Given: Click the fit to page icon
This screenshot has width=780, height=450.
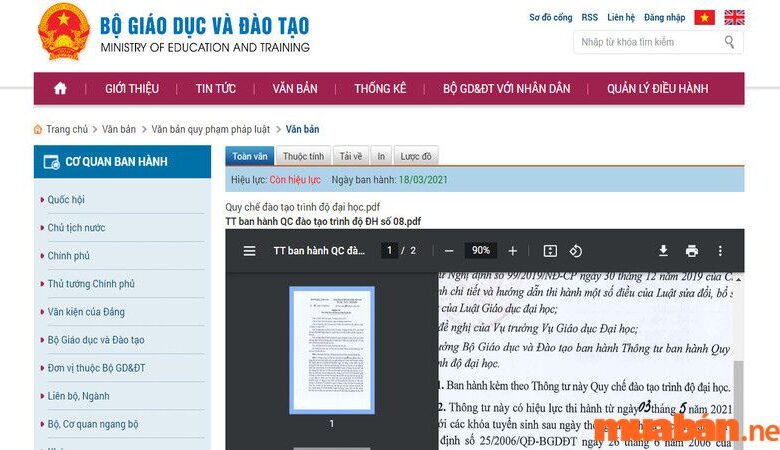Looking at the screenshot, I should [550, 251].
